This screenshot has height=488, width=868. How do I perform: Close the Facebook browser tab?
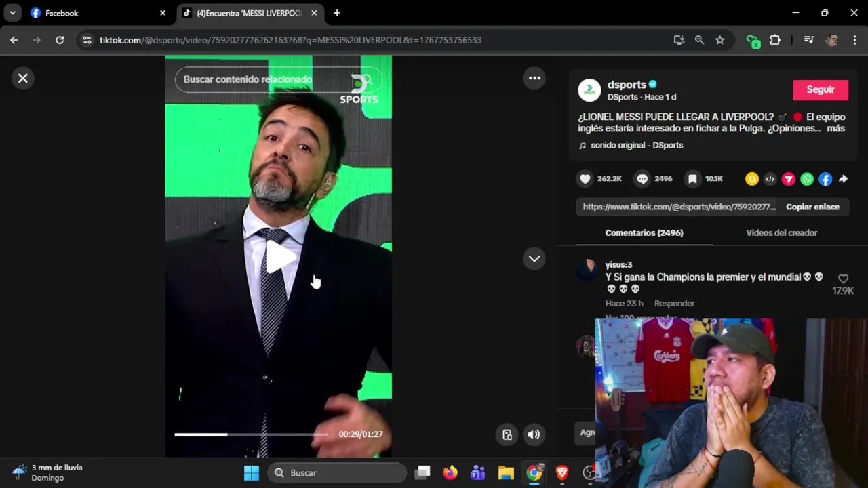point(163,13)
